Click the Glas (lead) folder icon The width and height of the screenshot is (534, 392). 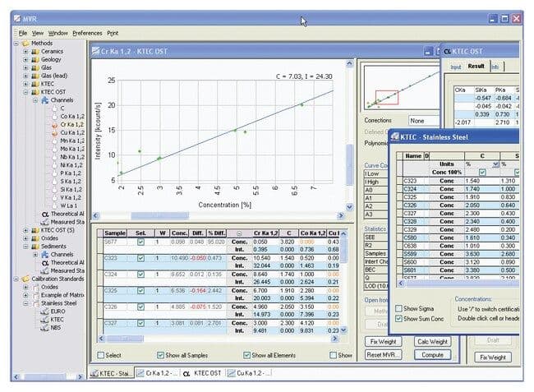(35, 76)
